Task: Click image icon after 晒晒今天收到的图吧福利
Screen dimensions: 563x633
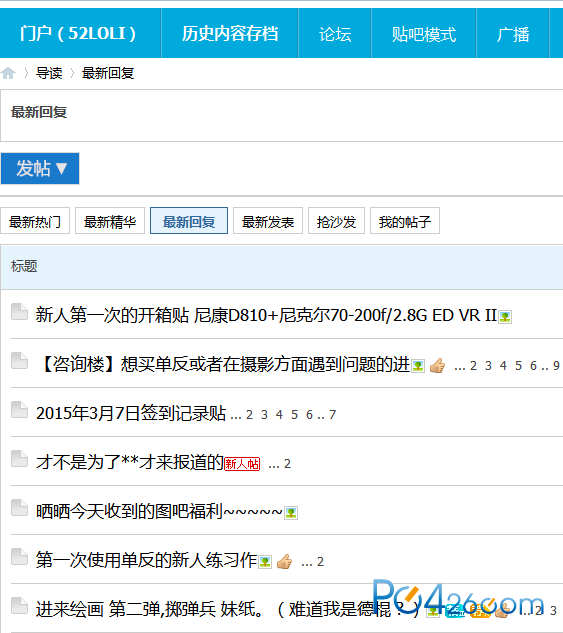Action: pyautogui.click(x=291, y=513)
